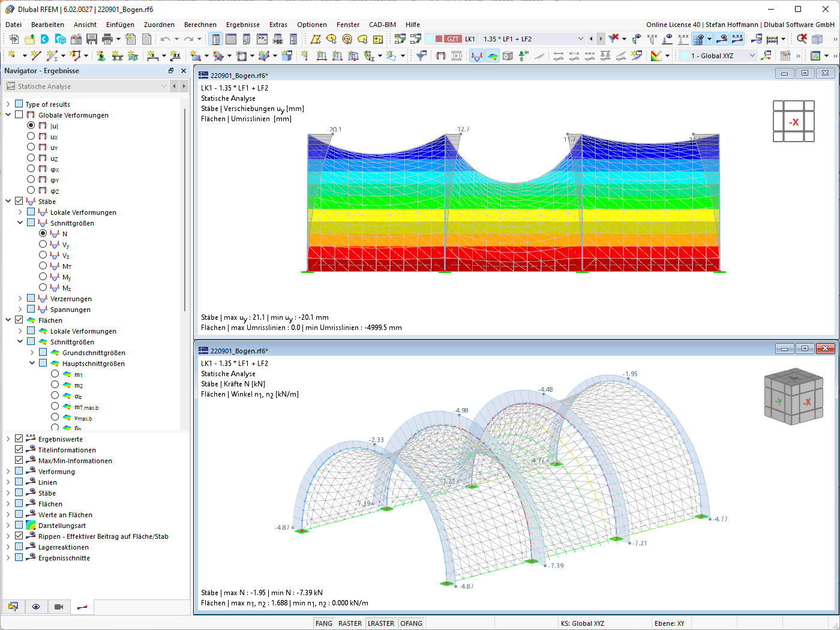840x630 pixels.
Task: Uncheck the Stäbe results checkbox
Action: 19,201
